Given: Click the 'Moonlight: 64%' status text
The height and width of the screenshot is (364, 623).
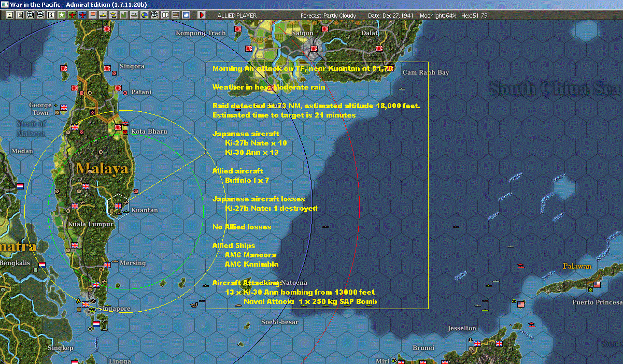Looking at the screenshot, I should [438, 16].
